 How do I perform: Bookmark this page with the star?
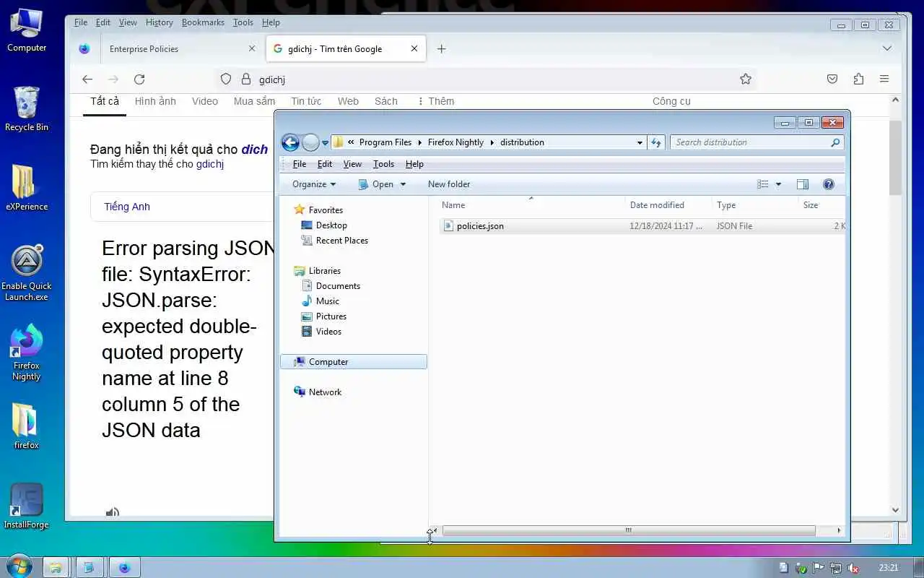pos(746,79)
